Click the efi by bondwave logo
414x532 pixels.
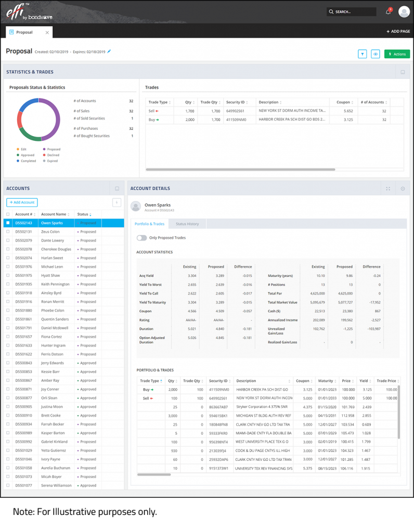point(29,11)
